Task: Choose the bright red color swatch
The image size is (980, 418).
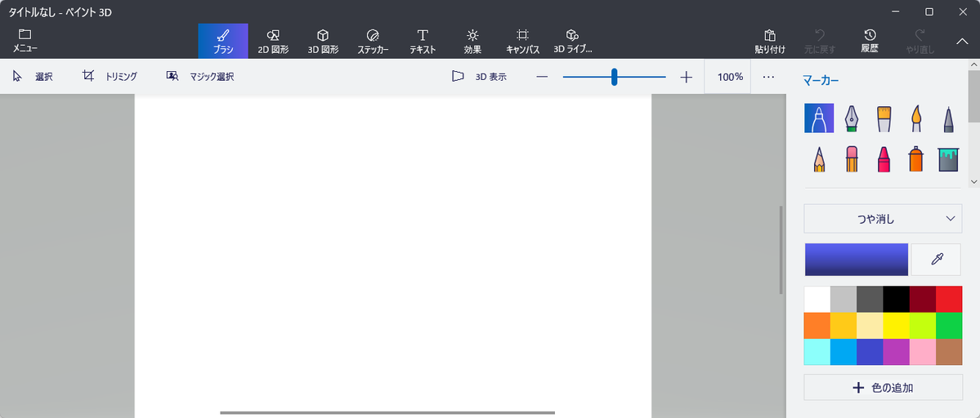Action: pos(949,299)
